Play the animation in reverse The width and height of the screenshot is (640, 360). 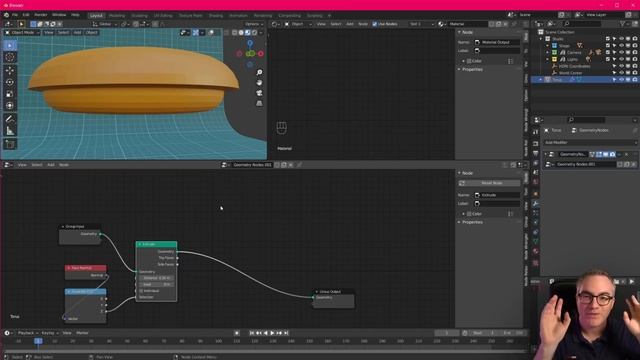tap(266, 333)
